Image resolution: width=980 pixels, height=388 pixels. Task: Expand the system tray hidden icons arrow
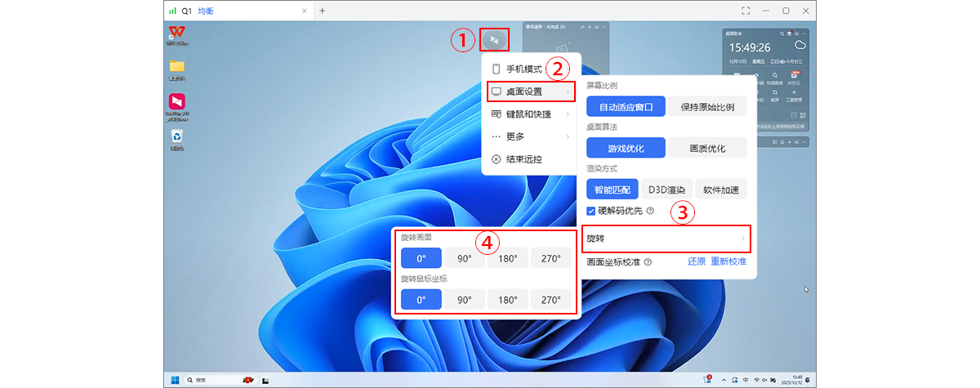tap(724, 380)
